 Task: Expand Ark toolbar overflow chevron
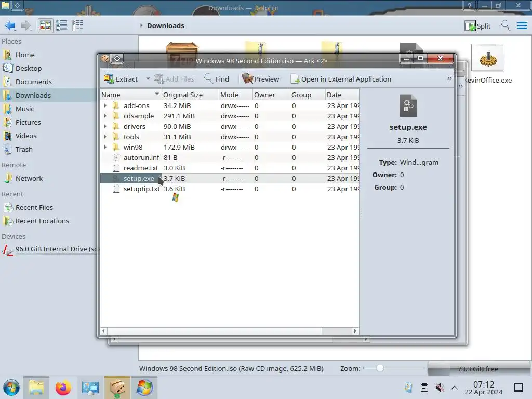click(449, 79)
